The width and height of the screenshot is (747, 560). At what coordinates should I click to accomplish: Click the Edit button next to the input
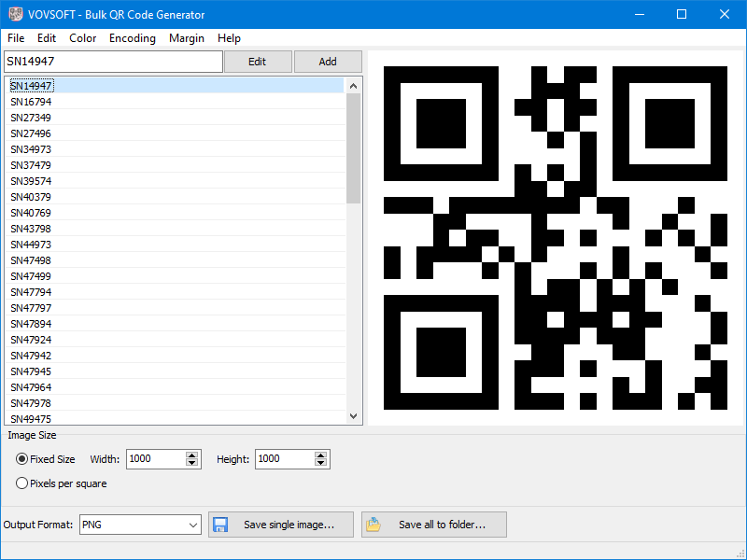point(258,61)
